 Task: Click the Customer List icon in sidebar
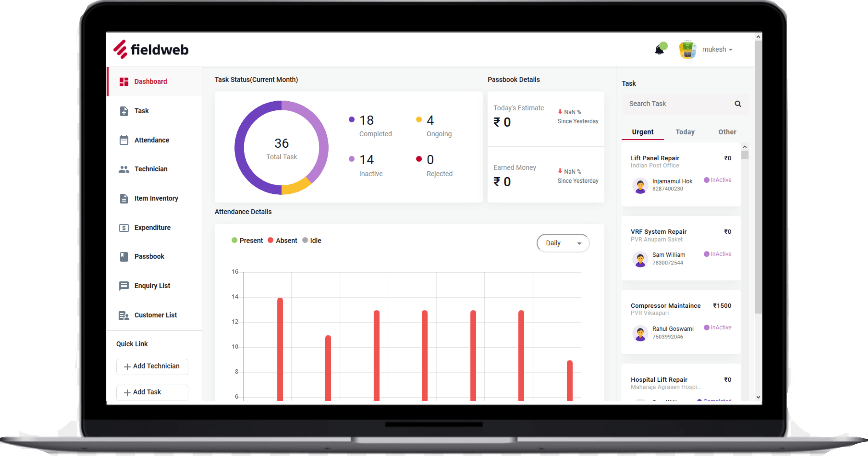tap(124, 315)
